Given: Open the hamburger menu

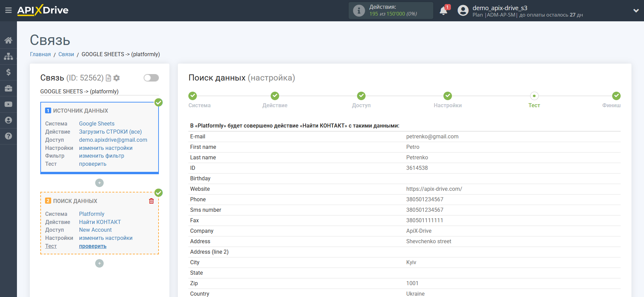Looking at the screenshot, I should coord(8,10).
